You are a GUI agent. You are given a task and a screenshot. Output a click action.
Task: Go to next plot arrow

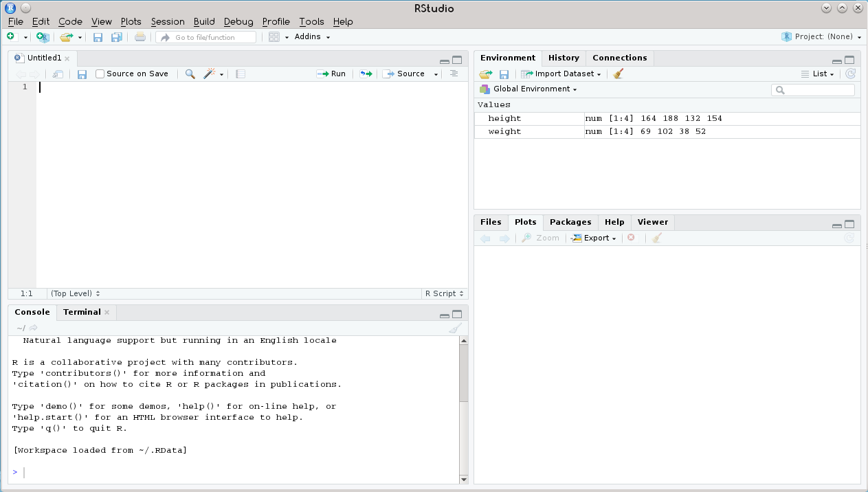[504, 238]
